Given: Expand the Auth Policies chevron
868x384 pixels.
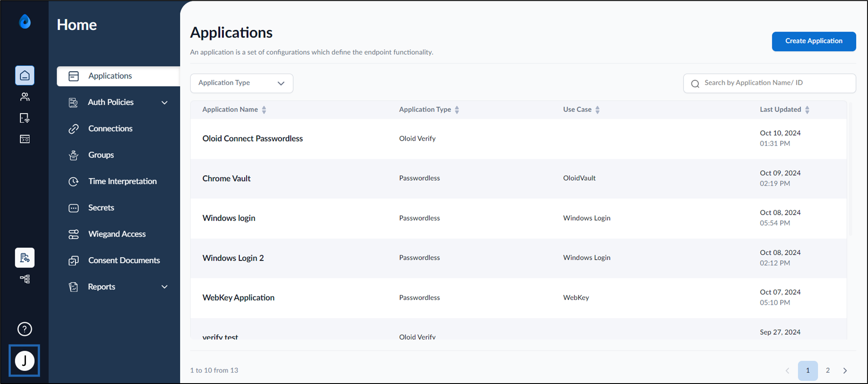Looking at the screenshot, I should tap(165, 103).
